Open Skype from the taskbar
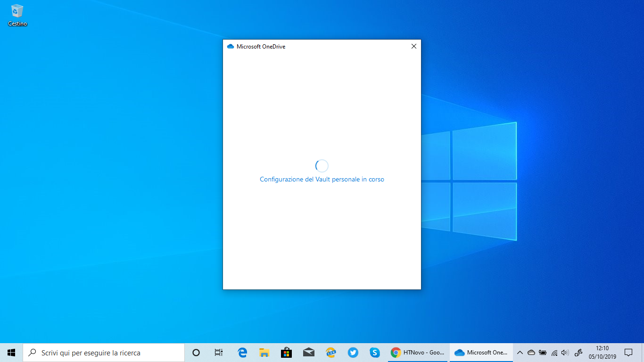Image resolution: width=644 pixels, height=362 pixels. point(375,353)
